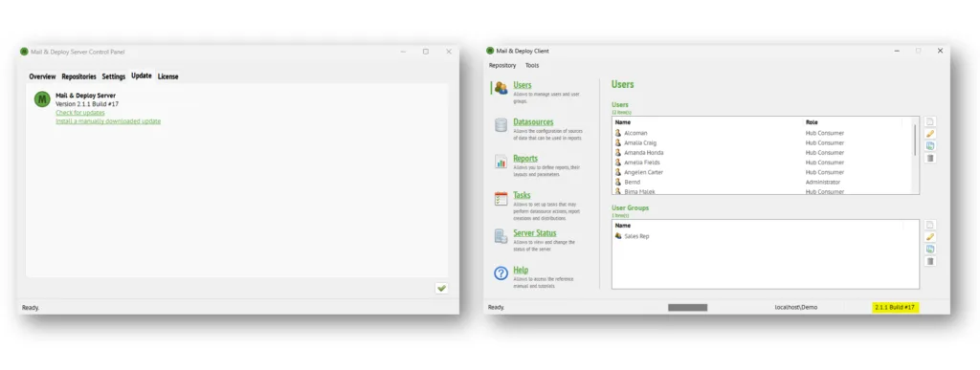Copy user group with duplicate icon
980x370 pixels.
pyautogui.click(x=930, y=249)
